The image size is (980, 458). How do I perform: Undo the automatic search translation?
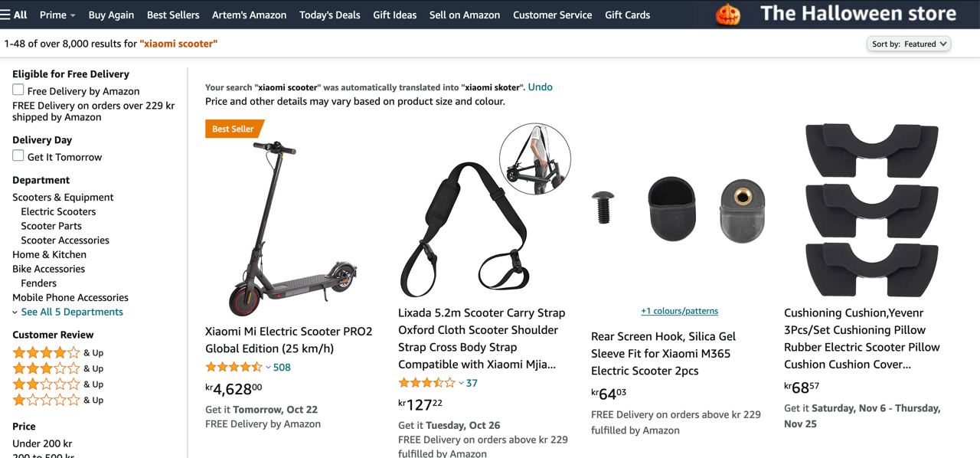(x=540, y=87)
